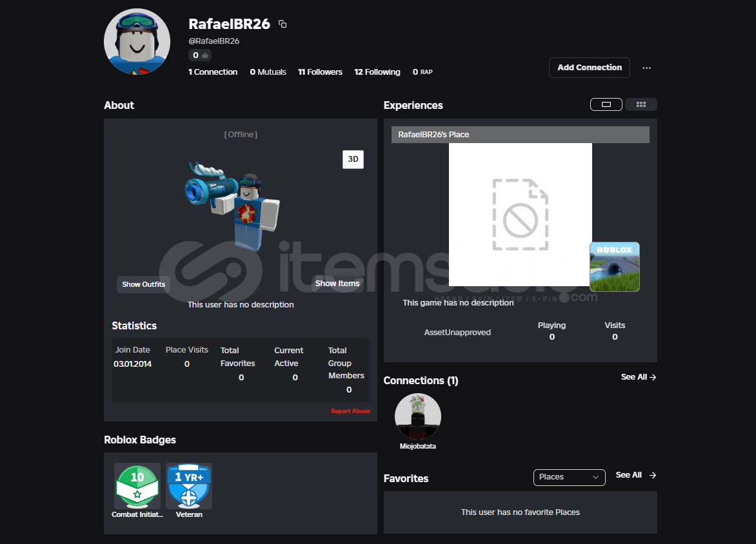Click the Visits count label
Viewport: 756px width, 544px height.
615,325
